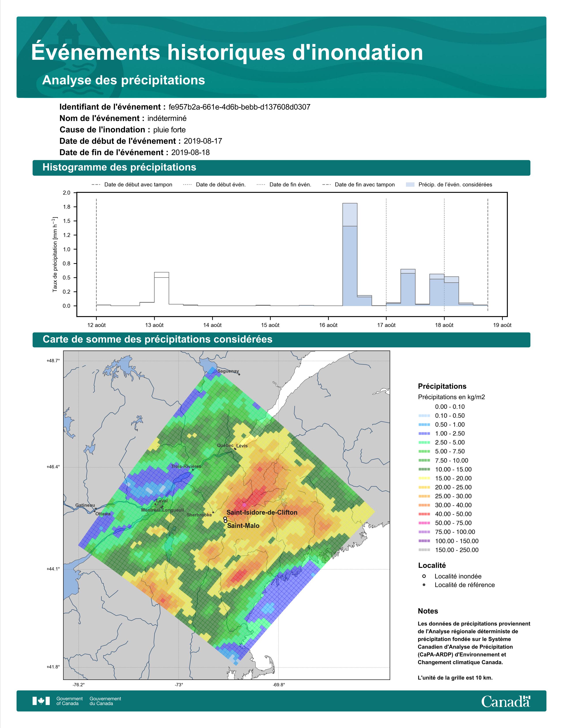Click the 'Histogramme des précipitations' section header
This screenshot has width=563, height=728.
[119, 167]
